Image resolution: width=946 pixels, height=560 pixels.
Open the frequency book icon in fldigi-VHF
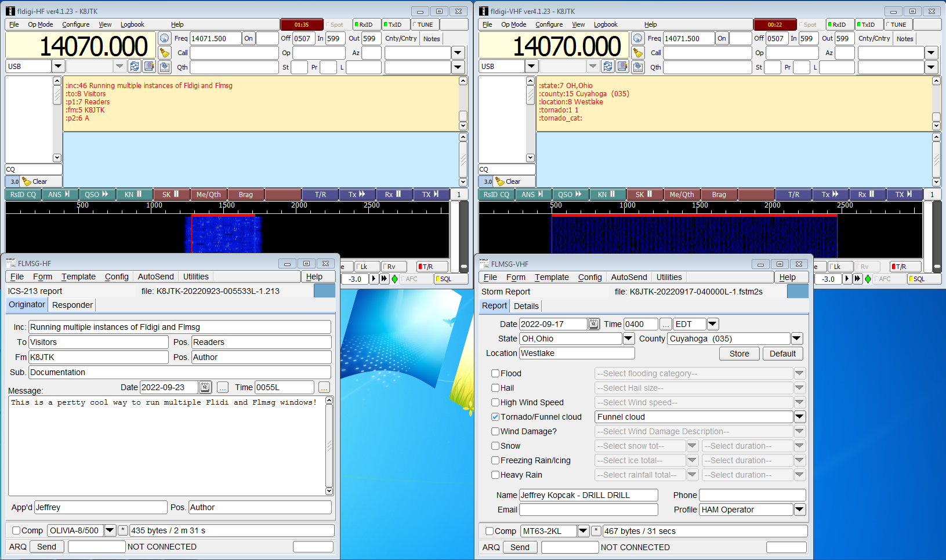point(622,66)
